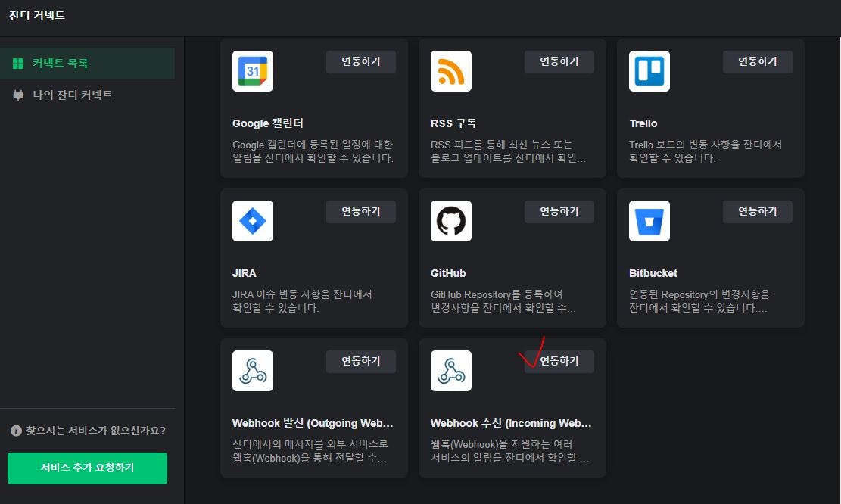Click the green 서비스 추가 요청하기 button
Viewport: 841px width, 504px height.
pos(87,468)
